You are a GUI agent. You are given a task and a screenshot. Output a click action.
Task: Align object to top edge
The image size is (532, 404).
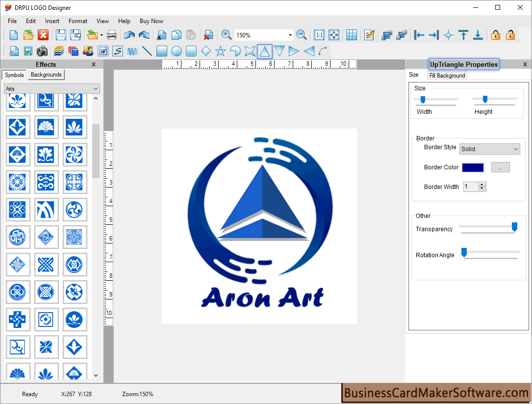(463, 35)
